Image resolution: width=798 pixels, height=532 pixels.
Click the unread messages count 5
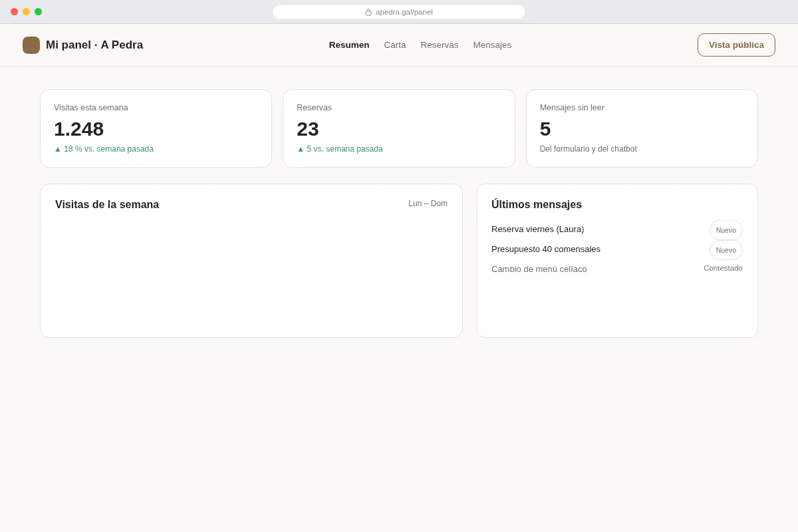point(545,129)
